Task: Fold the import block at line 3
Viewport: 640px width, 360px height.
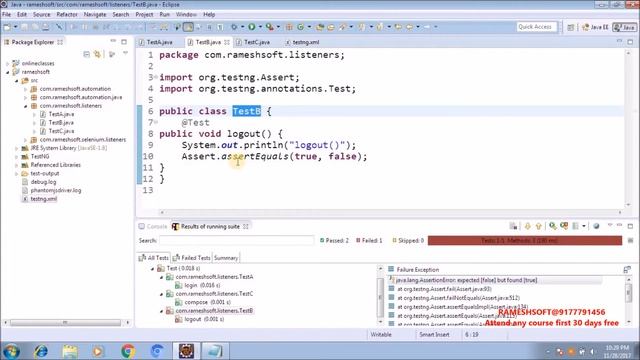Action: coord(156,77)
